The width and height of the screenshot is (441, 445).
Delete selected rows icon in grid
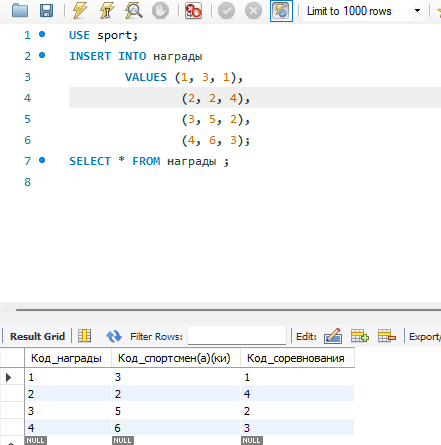387,336
